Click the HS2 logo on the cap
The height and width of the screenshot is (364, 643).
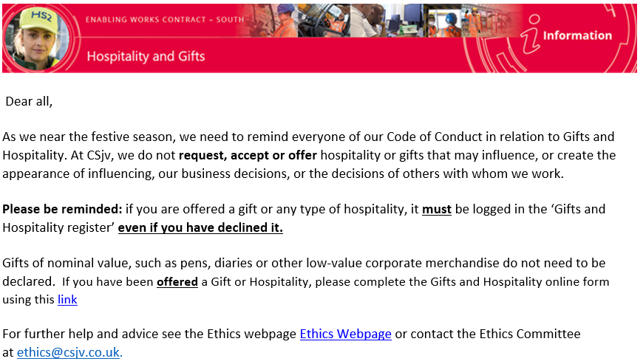point(41,16)
